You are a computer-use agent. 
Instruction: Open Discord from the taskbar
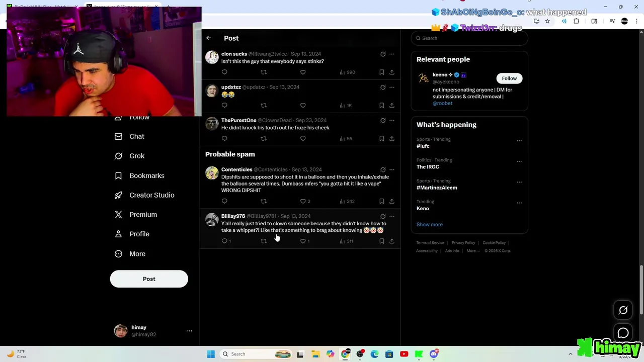[x=434, y=354]
